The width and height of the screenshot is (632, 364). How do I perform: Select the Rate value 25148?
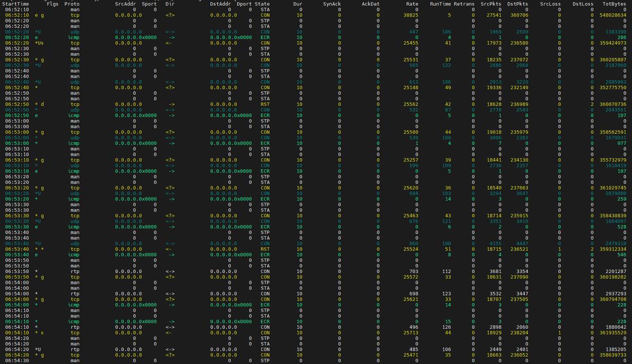(411, 87)
